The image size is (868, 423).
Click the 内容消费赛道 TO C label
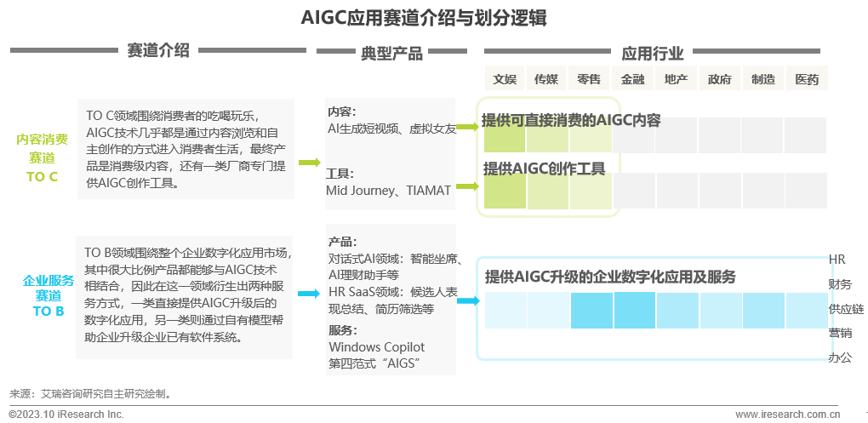click(x=42, y=157)
